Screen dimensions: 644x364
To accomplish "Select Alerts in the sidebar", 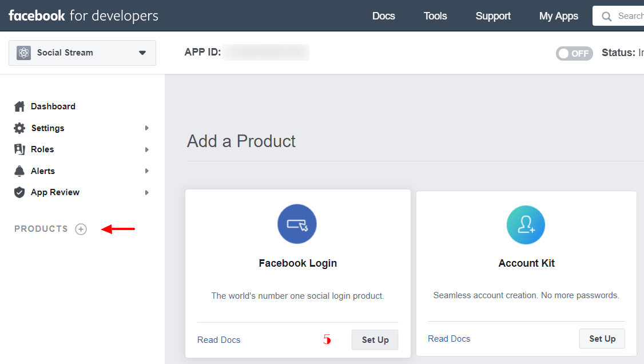I will click(43, 171).
